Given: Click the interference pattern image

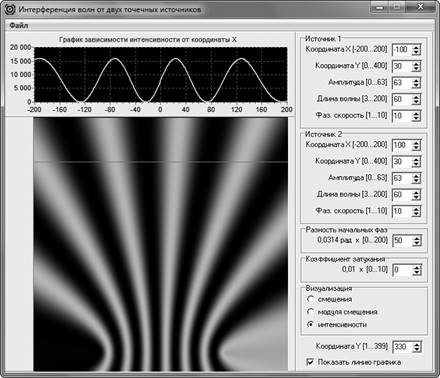Looking at the screenshot, I should click(x=160, y=244).
